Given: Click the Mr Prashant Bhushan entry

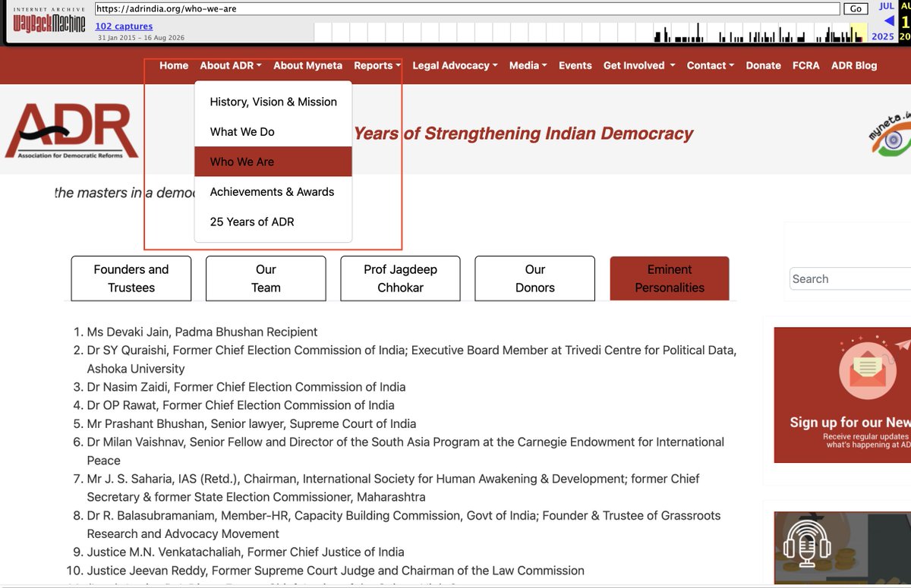Looking at the screenshot, I should (x=251, y=423).
